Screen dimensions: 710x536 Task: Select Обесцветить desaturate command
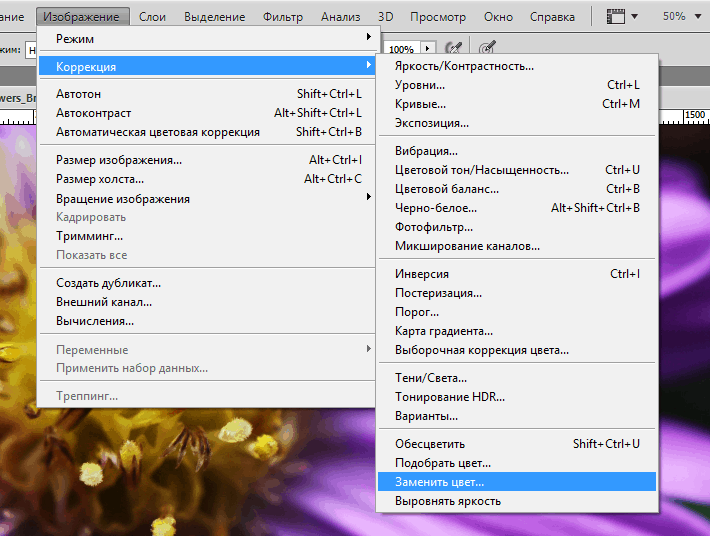429,444
